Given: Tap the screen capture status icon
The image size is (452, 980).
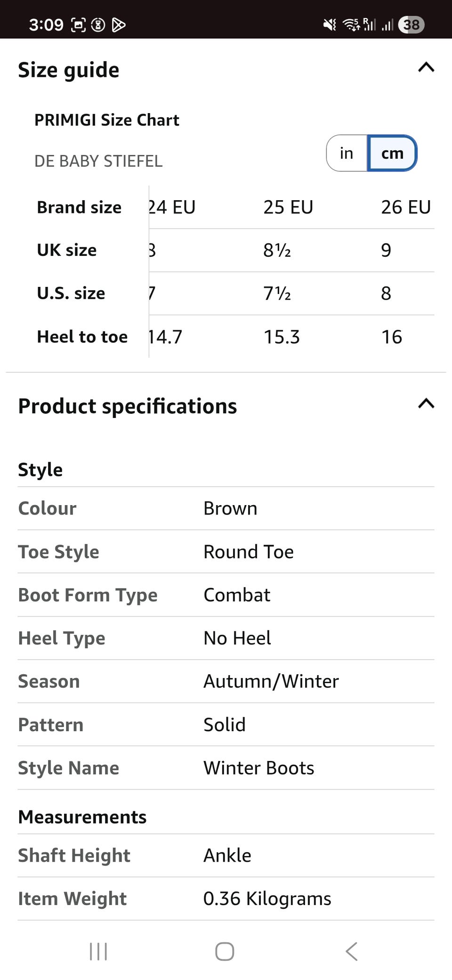Looking at the screenshot, I should (x=78, y=24).
